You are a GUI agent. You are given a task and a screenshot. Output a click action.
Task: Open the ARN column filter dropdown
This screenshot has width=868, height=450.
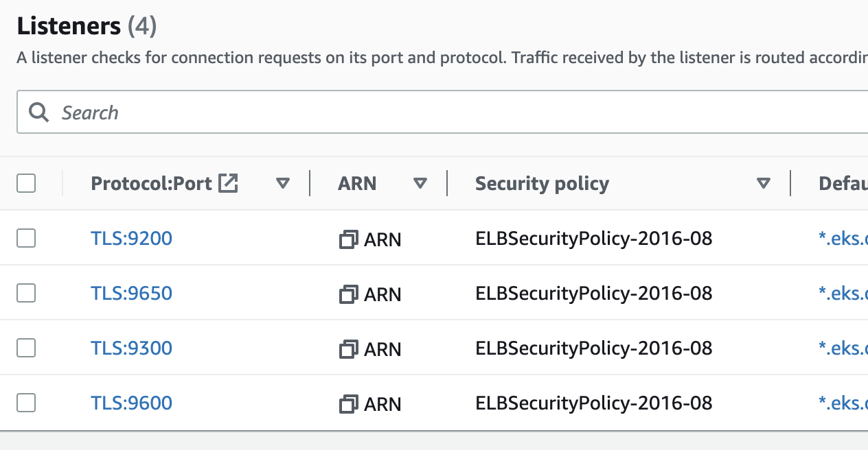pyautogui.click(x=420, y=183)
